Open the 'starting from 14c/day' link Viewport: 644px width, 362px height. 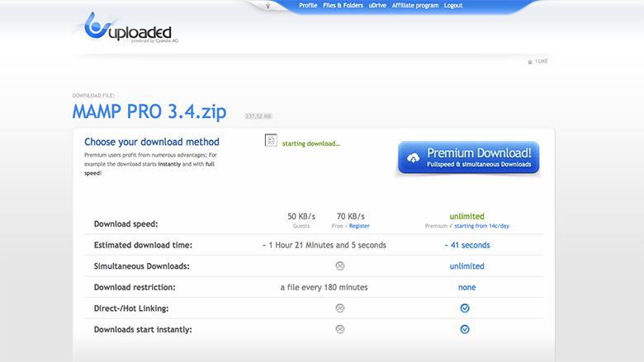pyautogui.click(x=481, y=225)
